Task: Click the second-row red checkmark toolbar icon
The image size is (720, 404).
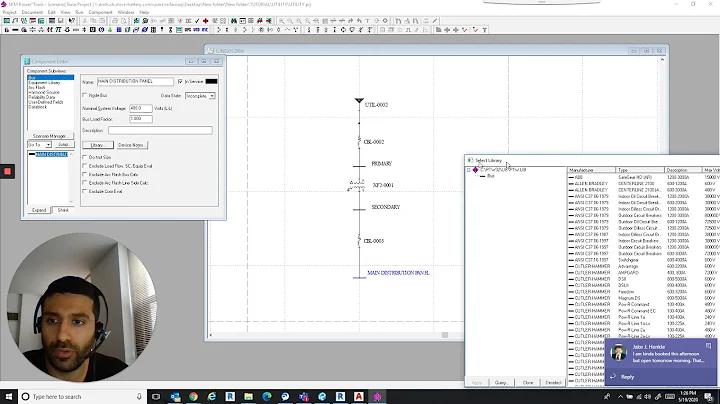Action: click(x=465, y=30)
